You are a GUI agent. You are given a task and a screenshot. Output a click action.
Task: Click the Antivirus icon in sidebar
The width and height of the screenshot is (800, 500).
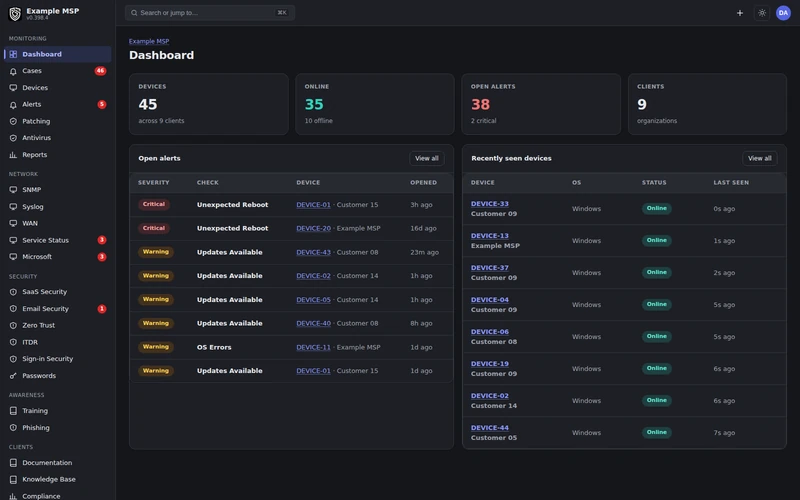[13, 138]
